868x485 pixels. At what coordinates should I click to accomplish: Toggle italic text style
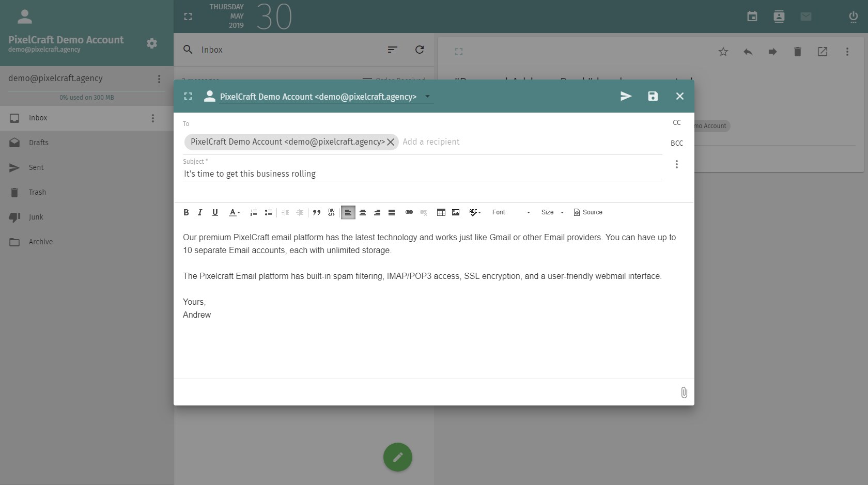coord(200,212)
